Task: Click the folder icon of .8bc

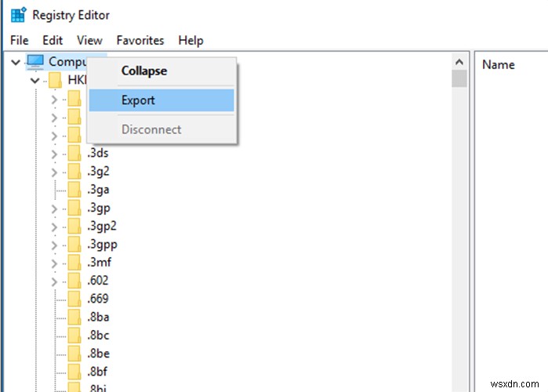Action: 74,335
